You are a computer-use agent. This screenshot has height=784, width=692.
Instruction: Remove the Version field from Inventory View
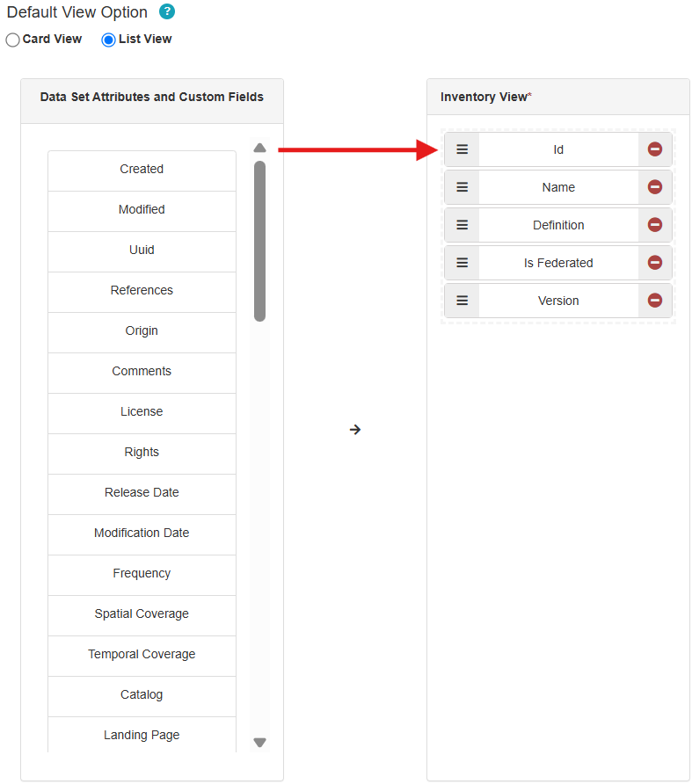[655, 301]
